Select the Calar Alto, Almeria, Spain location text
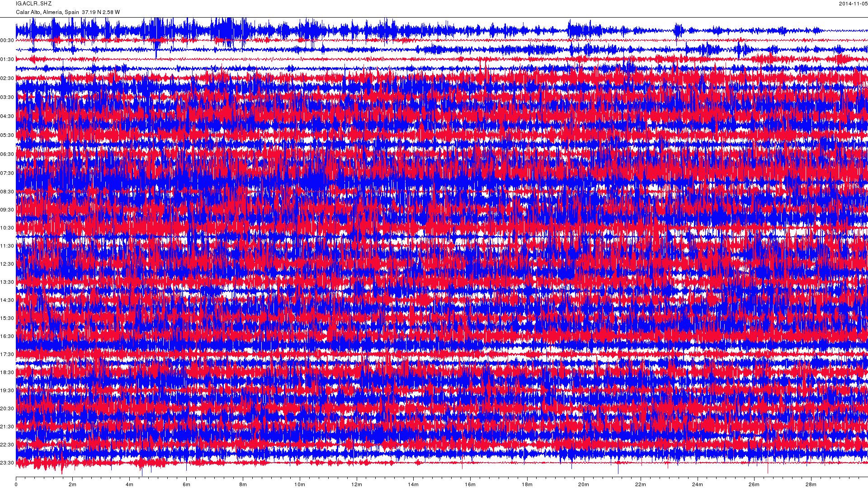Image resolution: width=868 pixels, height=488 pixels. coord(47,12)
